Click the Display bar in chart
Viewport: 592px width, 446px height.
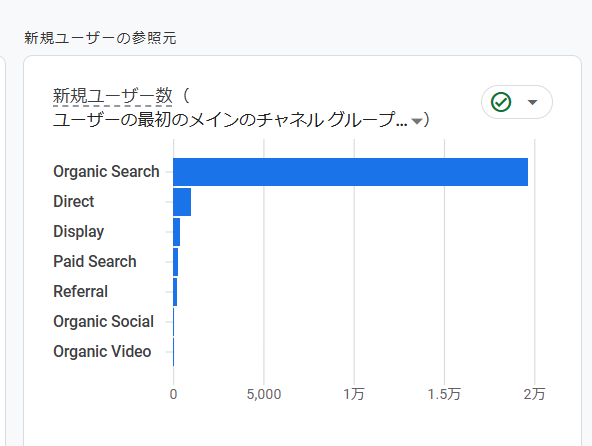click(x=177, y=232)
